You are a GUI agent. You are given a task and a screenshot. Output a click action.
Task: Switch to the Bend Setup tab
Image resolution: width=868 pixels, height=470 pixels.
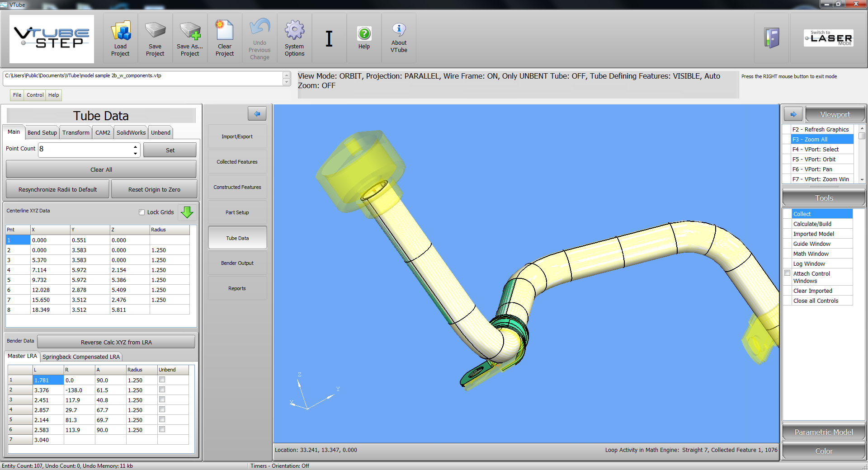42,132
